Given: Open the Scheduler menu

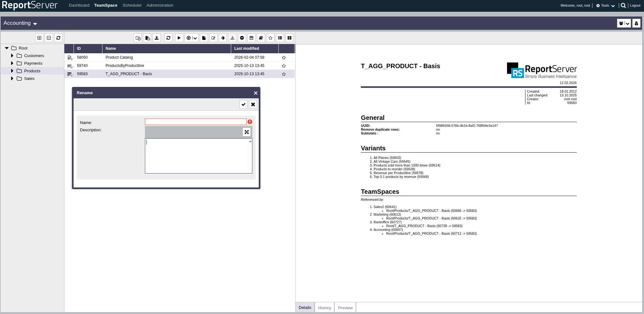Looking at the screenshot, I should click(132, 5).
